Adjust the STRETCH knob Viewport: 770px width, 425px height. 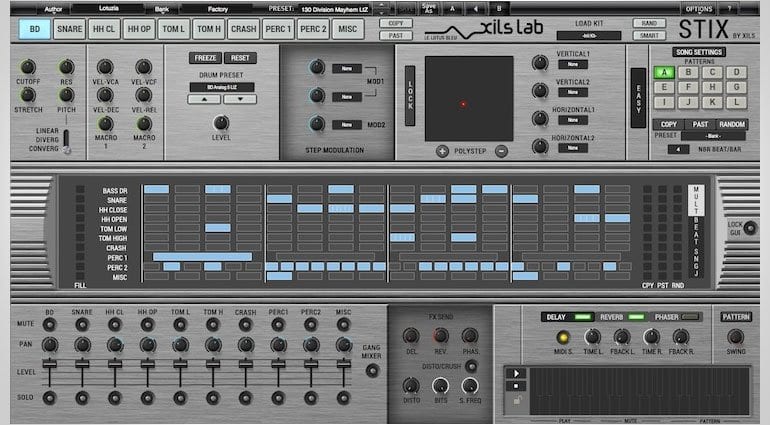tap(28, 94)
